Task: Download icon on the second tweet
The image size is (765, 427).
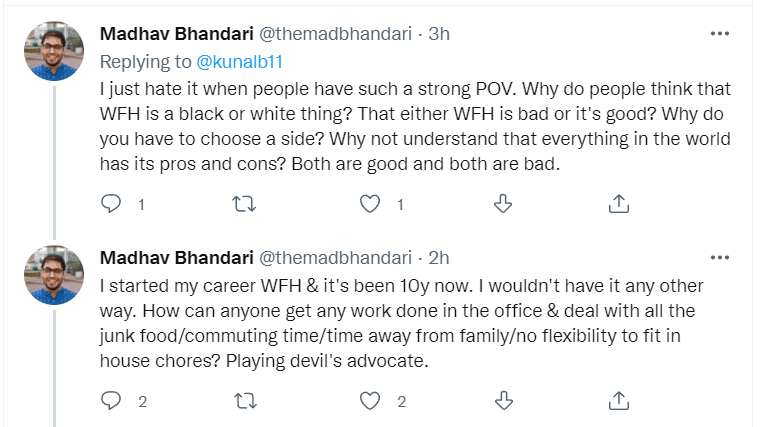Action: click(x=503, y=401)
